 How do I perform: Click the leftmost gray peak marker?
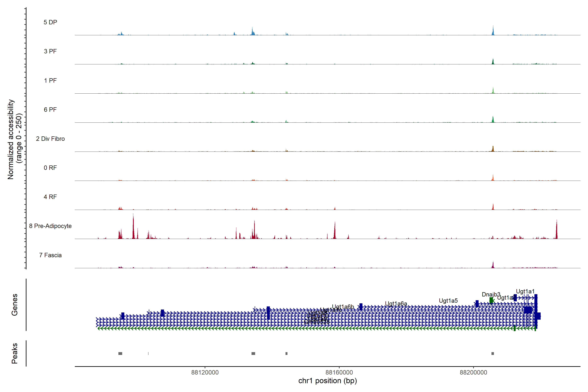pyautogui.click(x=120, y=353)
